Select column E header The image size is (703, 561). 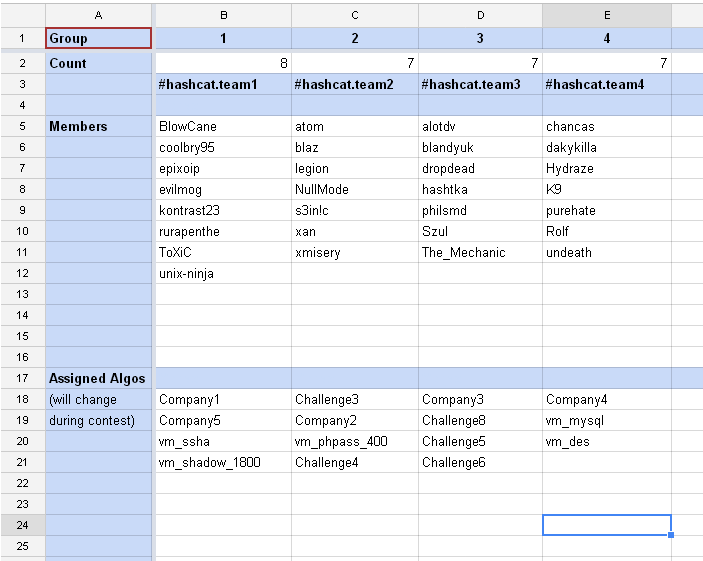[x=607, y=15]
